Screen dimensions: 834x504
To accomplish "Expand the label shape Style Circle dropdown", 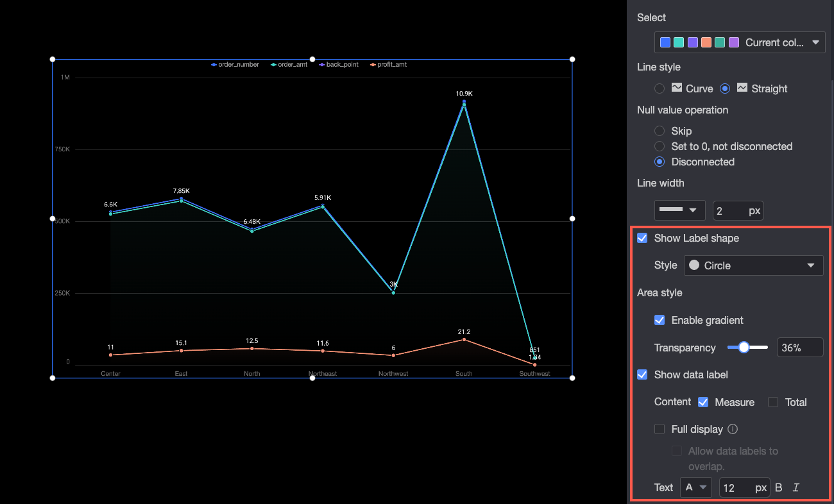I will point(754,265).
